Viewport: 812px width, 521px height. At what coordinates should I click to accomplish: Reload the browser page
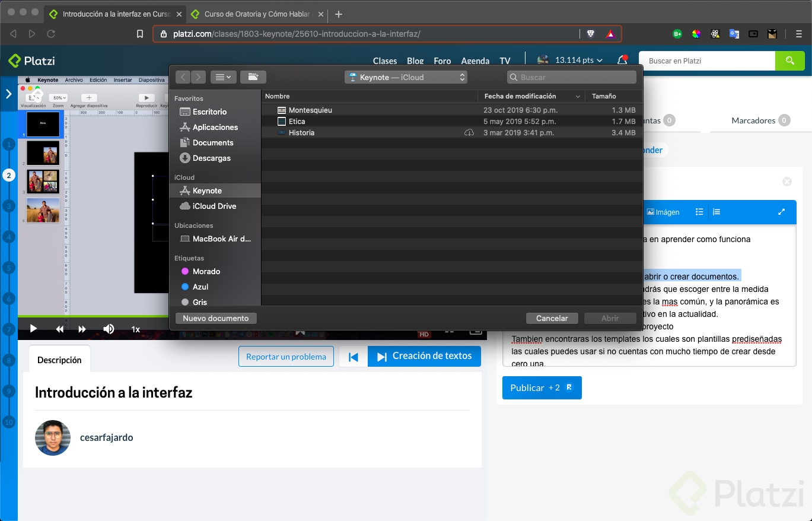51,34
